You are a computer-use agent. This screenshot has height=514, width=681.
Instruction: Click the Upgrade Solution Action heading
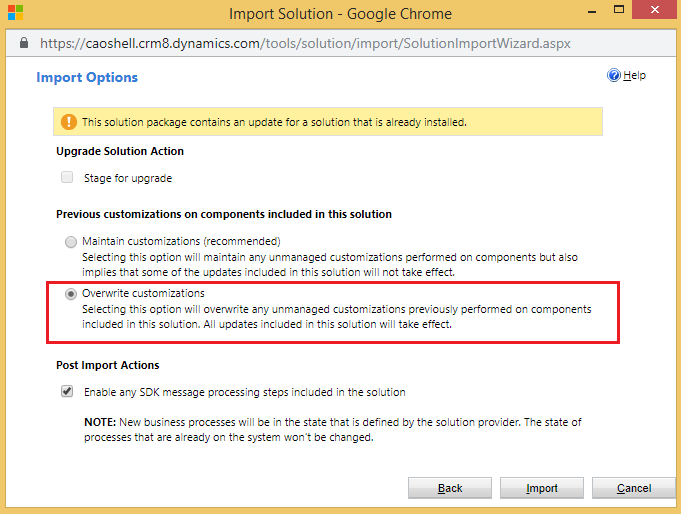(x=120, y=151)
